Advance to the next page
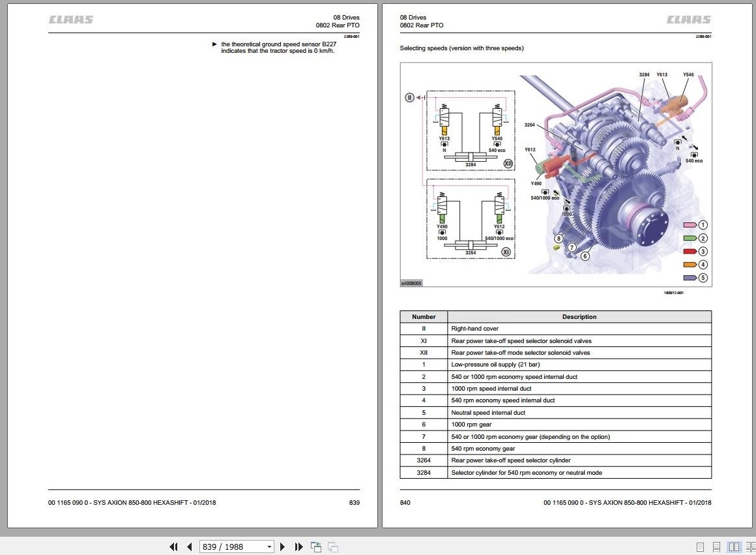This screenshot has height=555, width=756. click(x=283, y=547)
